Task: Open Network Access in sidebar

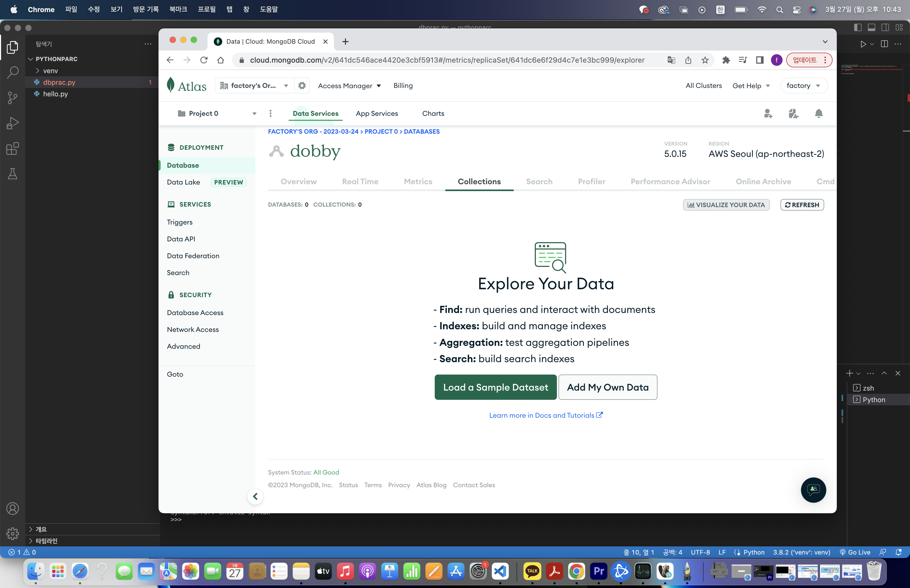Action: pyautogui.click(x=192, y=330)
